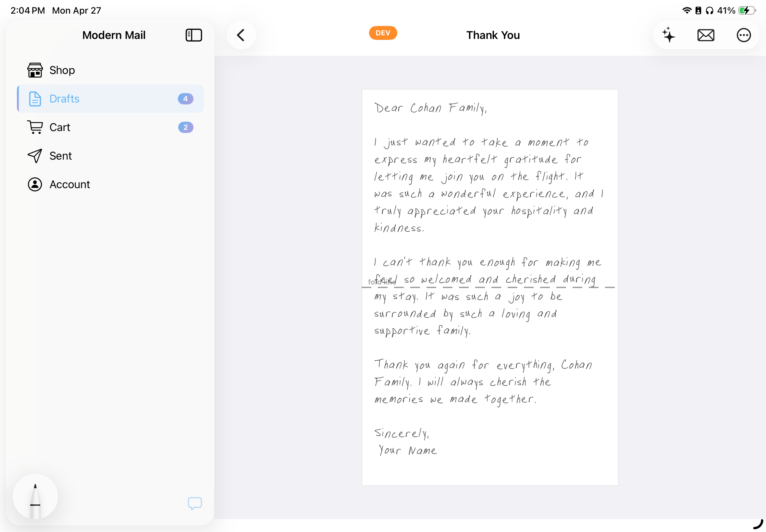Check the battery status icon
This screenshot has height=532, width=766.
[x=747, y=11]
